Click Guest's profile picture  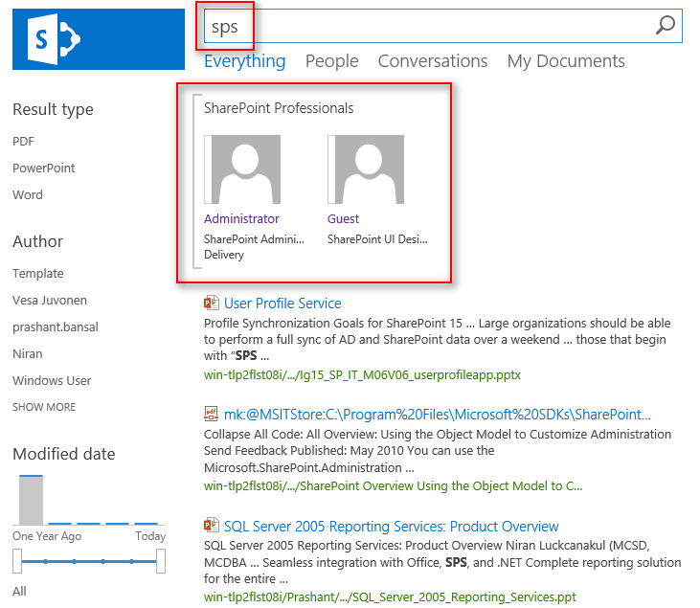coord(366,169)
